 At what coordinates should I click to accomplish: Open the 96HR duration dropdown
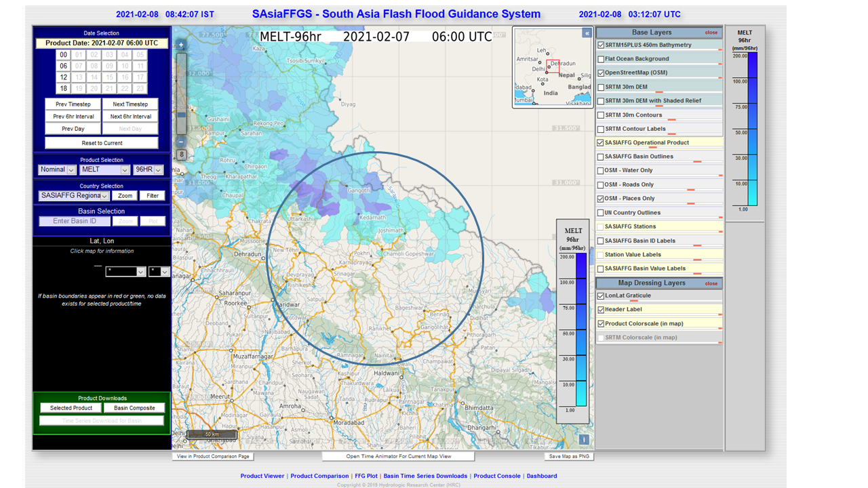(x=149, y=169)
